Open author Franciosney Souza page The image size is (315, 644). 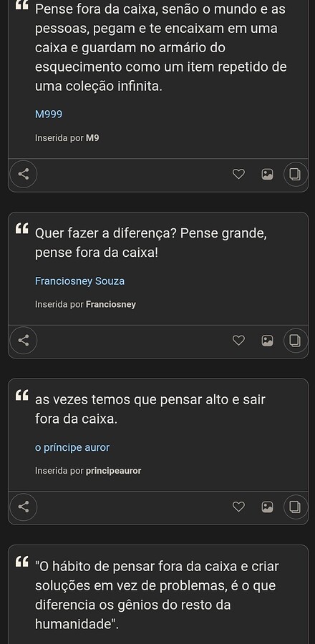[x=79, y=281]
